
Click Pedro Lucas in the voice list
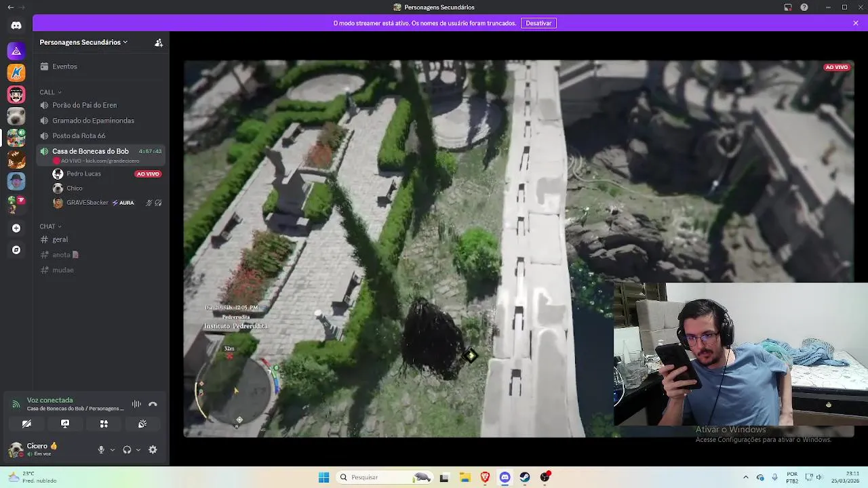[83, 174]
